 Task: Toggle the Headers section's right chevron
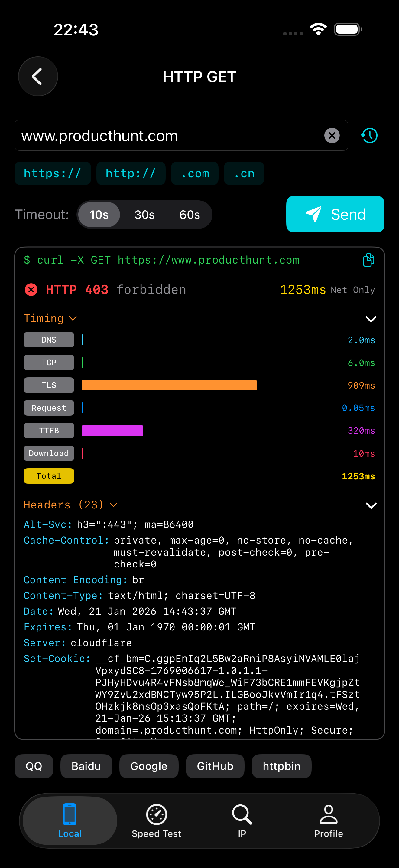tap(371, 505)
